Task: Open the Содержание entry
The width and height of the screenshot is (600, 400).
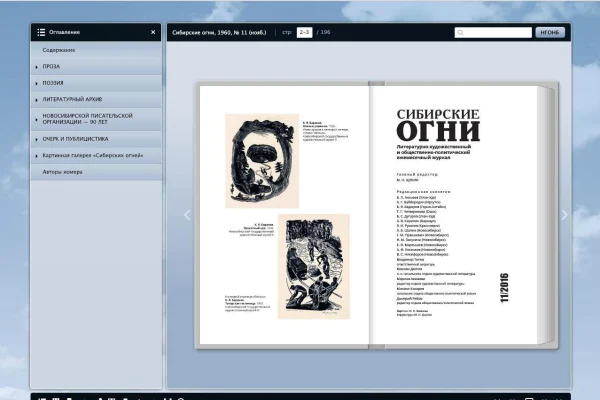Action: pos(96,50)
